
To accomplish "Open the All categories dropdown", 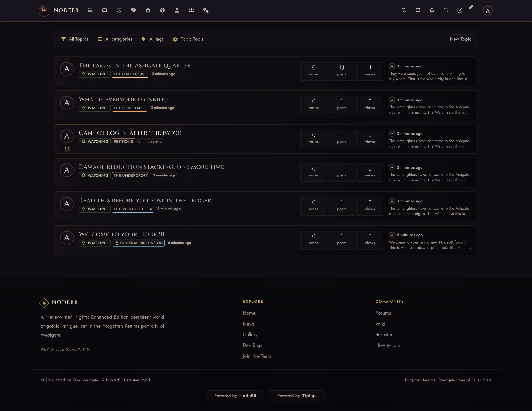I will point(115,39).
